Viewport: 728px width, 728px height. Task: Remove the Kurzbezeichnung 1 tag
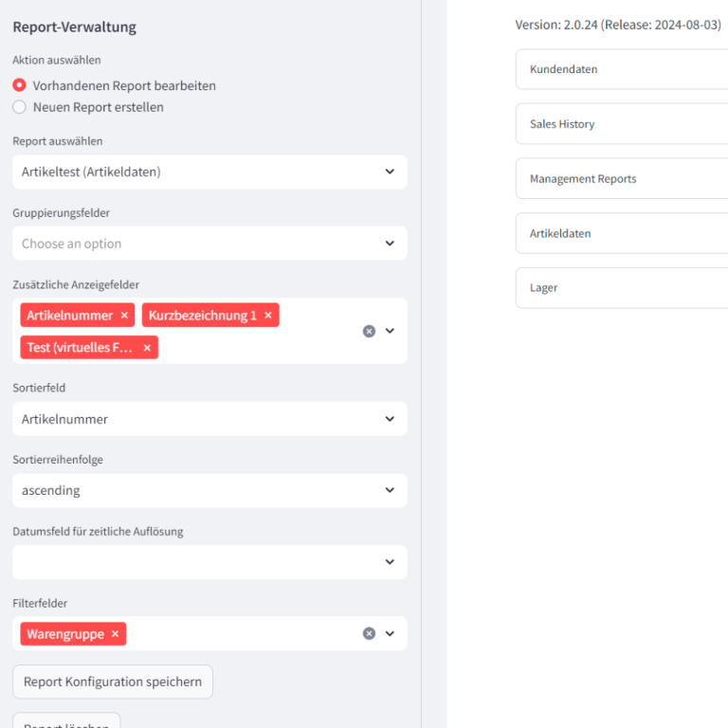point(268,316)
